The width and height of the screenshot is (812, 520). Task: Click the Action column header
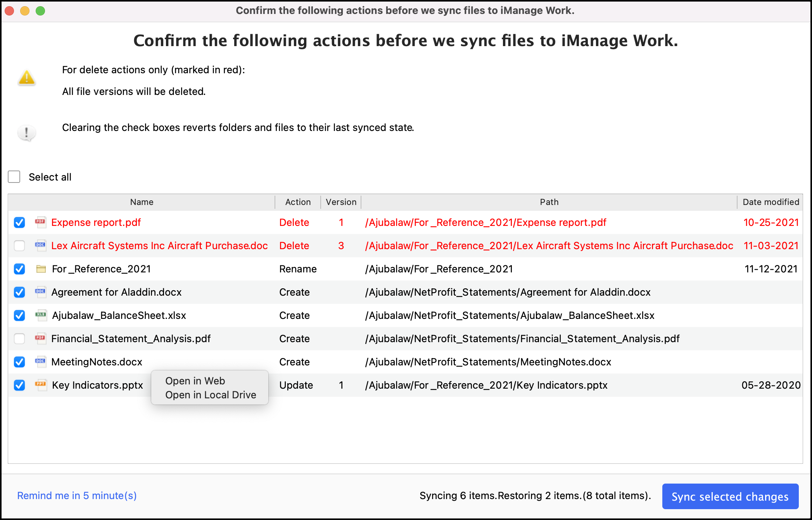tap(298, 202)
